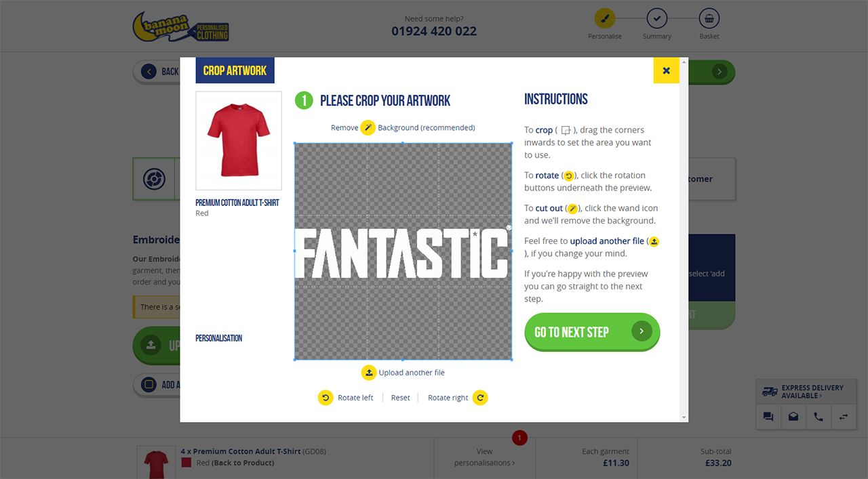Viewport: 868px width, 479px height.
Task: Click the phone call icon
Action: (818, 417)
